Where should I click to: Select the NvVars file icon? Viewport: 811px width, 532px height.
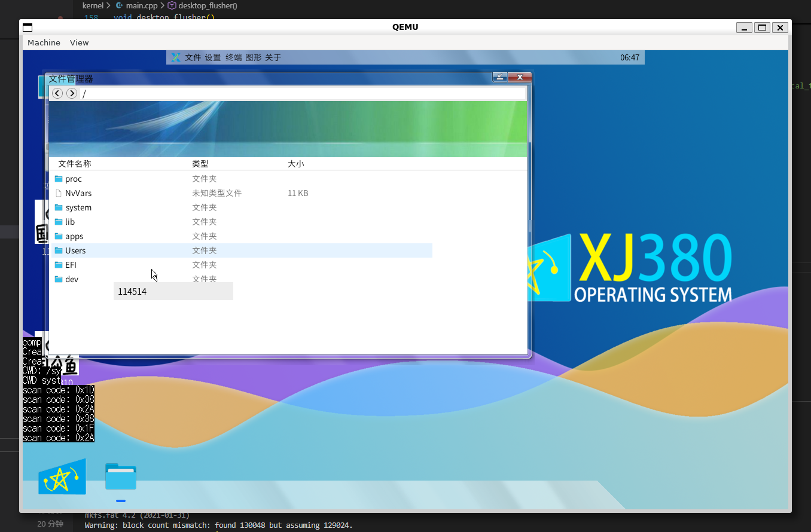pos(59,193)
